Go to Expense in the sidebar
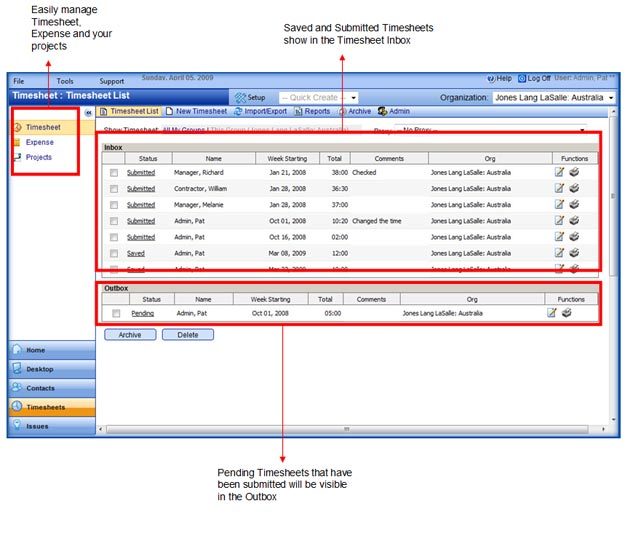 pyautogui.click(x=39, y=142)
